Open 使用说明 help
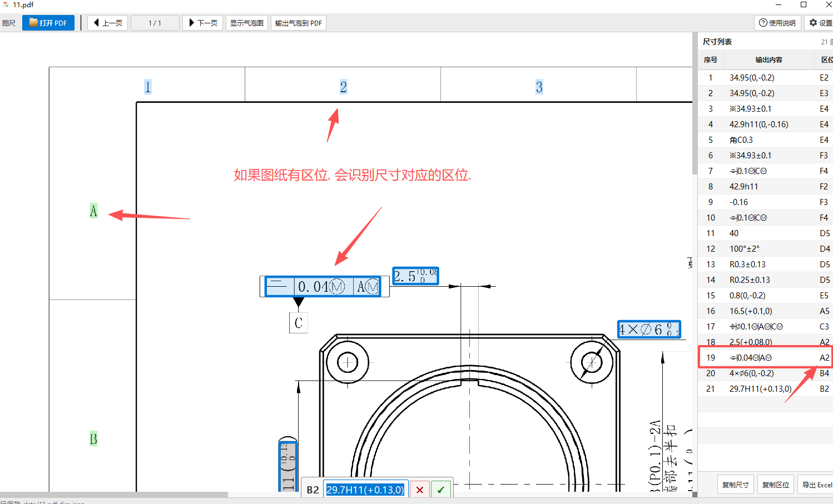This screenshot has width=833, height=504. (x=777, y=23)
